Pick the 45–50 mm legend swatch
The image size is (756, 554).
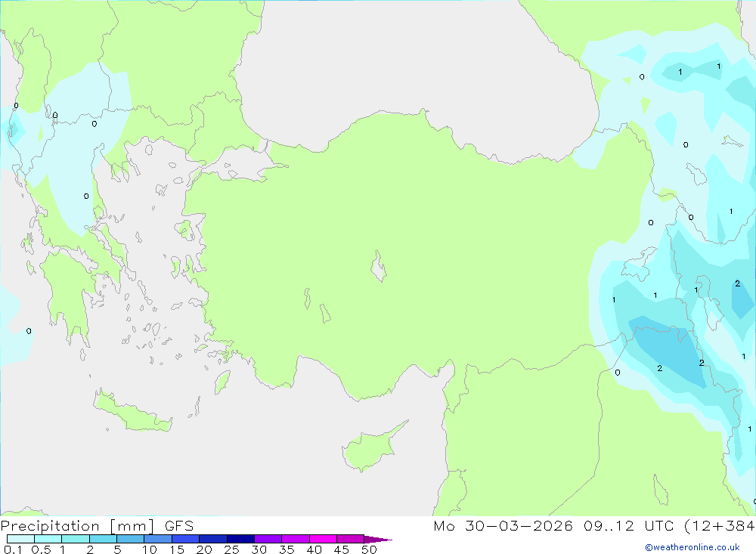pyautogui.click(x=350, y=539)
